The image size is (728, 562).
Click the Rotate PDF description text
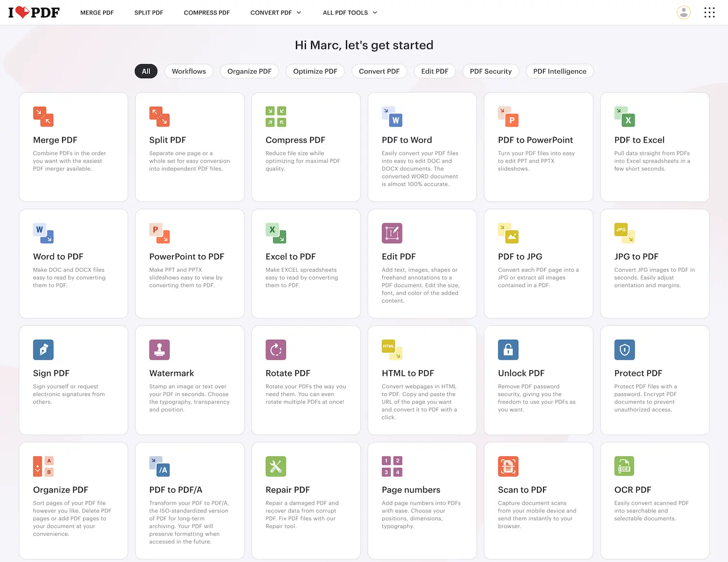[x=306, y=394]
